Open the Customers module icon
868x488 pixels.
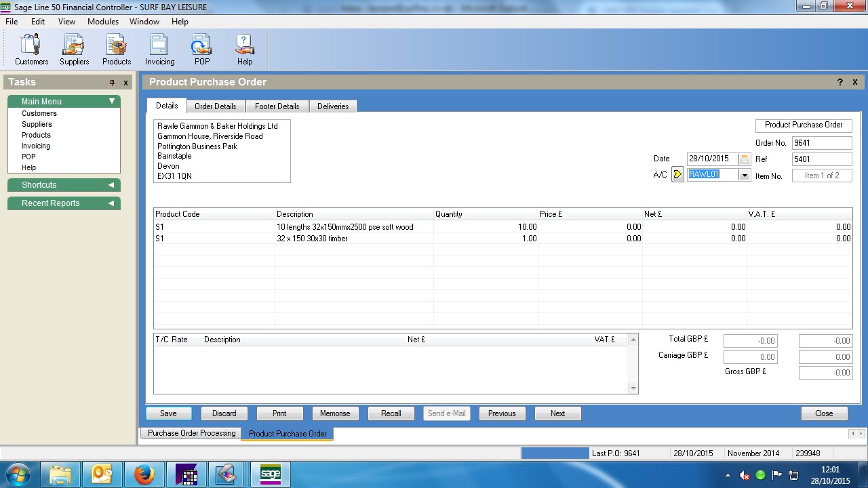(x=31, y=49)
